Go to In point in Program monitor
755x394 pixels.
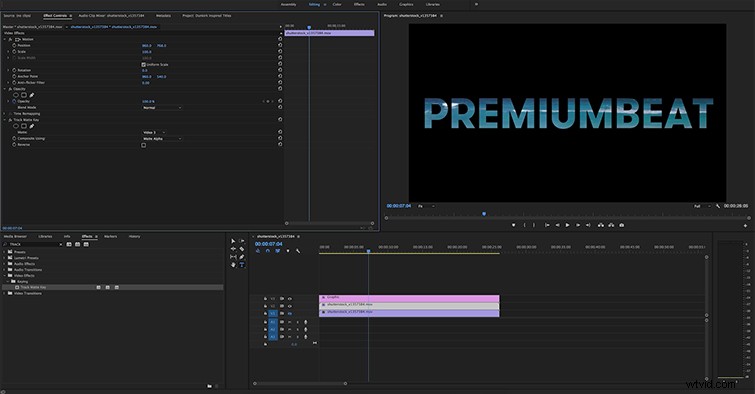tap(547, 225)
